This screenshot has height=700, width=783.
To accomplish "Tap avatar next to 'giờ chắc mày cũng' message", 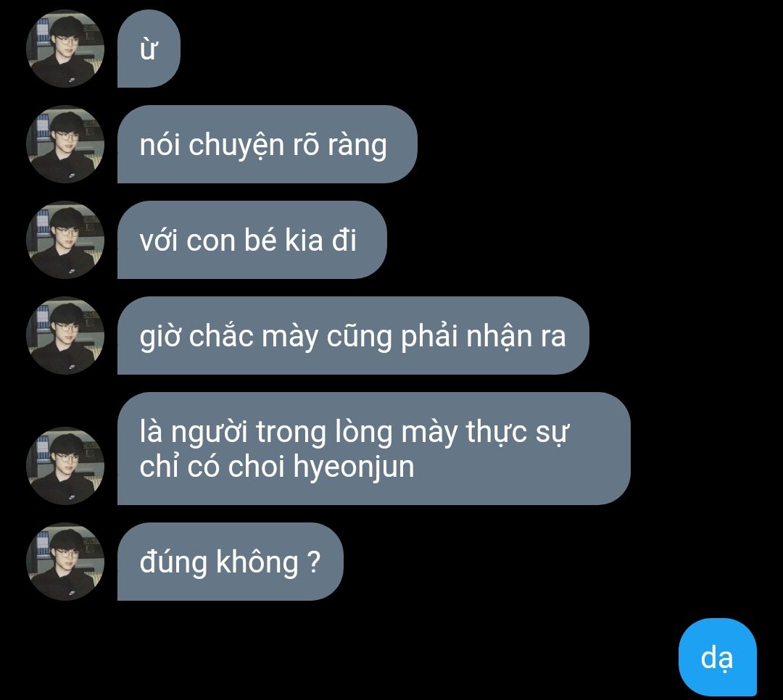I will click(65, 336).
